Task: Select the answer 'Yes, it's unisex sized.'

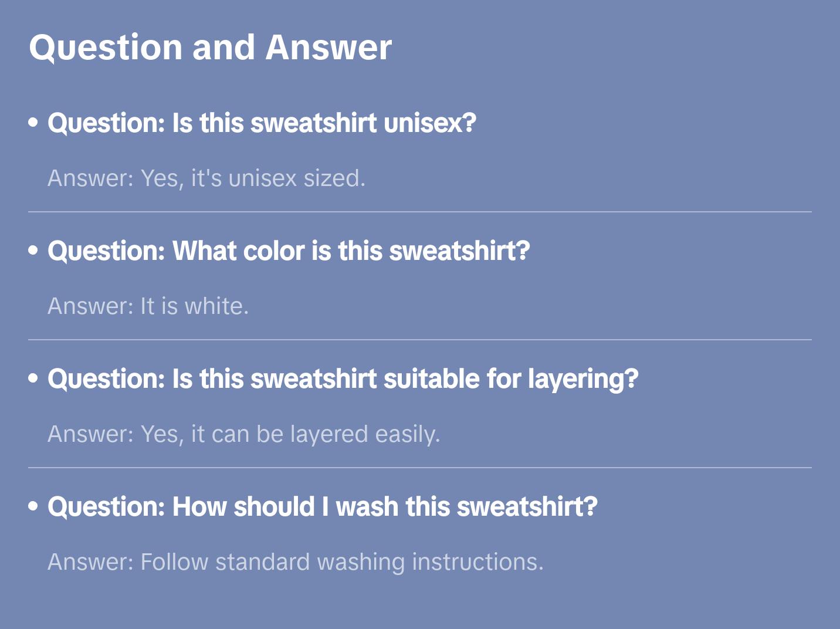Action: (206, 178)
